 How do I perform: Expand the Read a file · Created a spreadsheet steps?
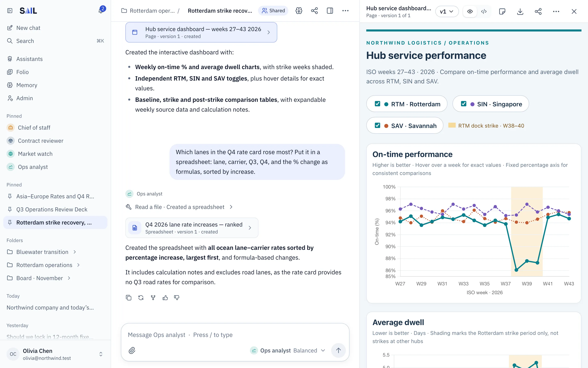[179, 207]
